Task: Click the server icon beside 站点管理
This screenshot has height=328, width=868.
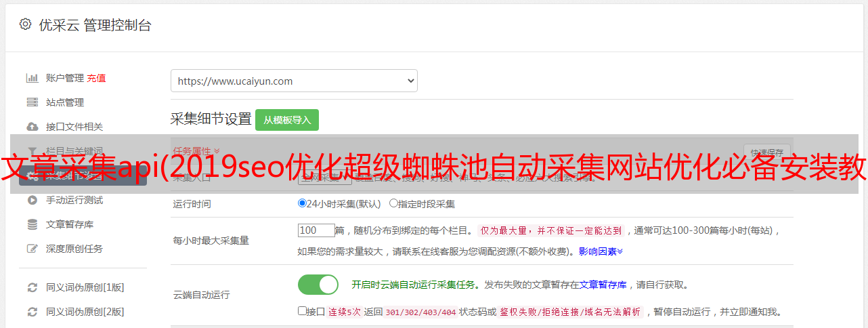Action: [x=32, y=102]
